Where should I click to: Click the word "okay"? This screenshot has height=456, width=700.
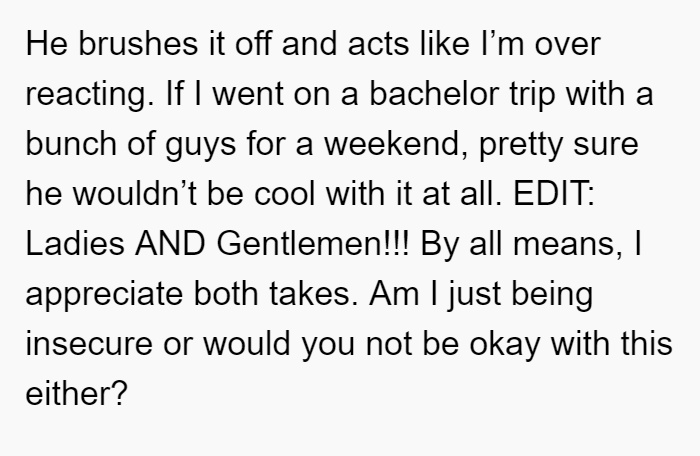pos(504,346)
